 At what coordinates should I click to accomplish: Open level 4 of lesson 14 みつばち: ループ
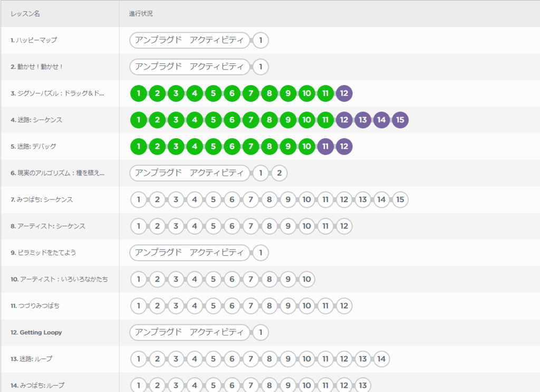tap(195, 385)
